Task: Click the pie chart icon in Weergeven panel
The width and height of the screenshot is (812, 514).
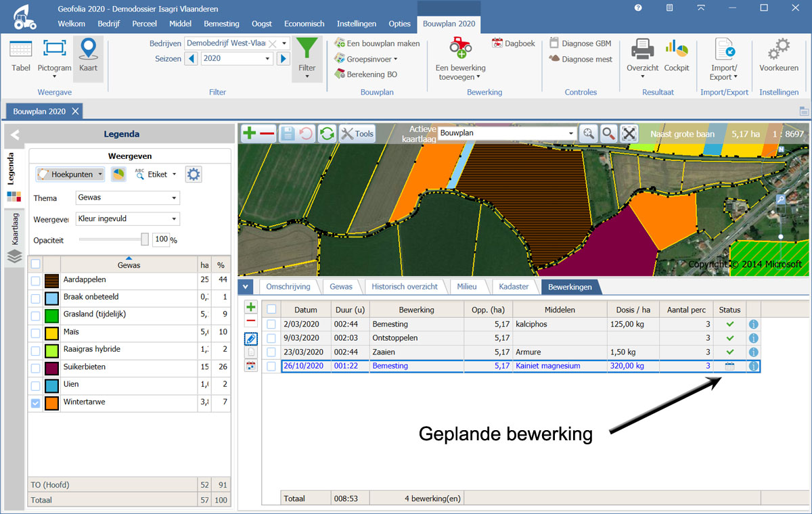Action: [x=118, y=174]
